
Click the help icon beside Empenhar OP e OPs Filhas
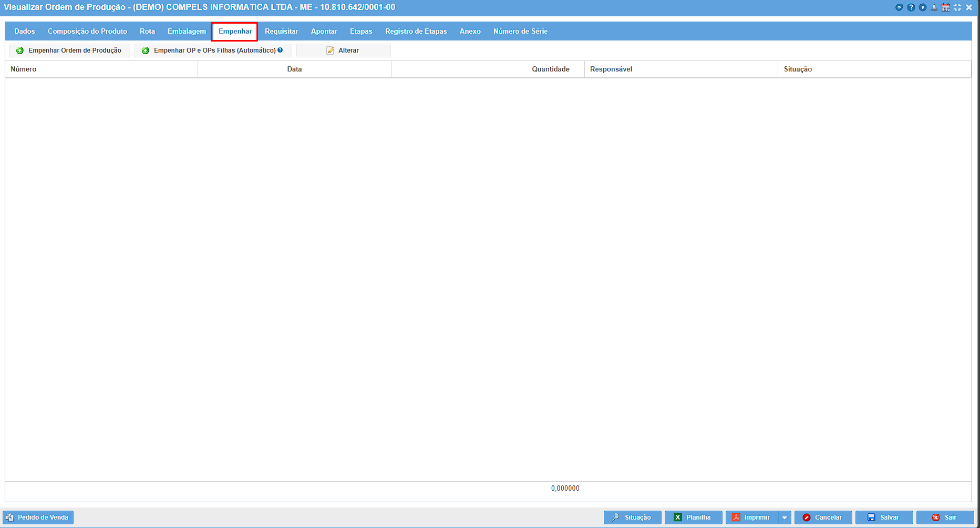click(x=280, y=50)
